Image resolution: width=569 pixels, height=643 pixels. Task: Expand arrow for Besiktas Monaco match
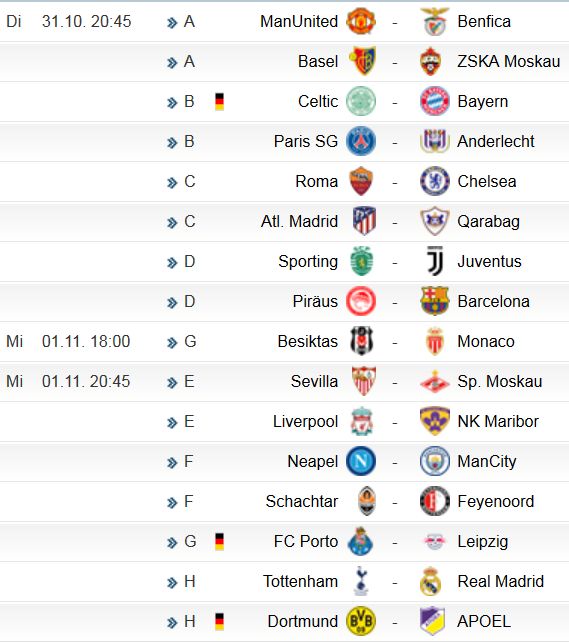[x=172, y=342]
